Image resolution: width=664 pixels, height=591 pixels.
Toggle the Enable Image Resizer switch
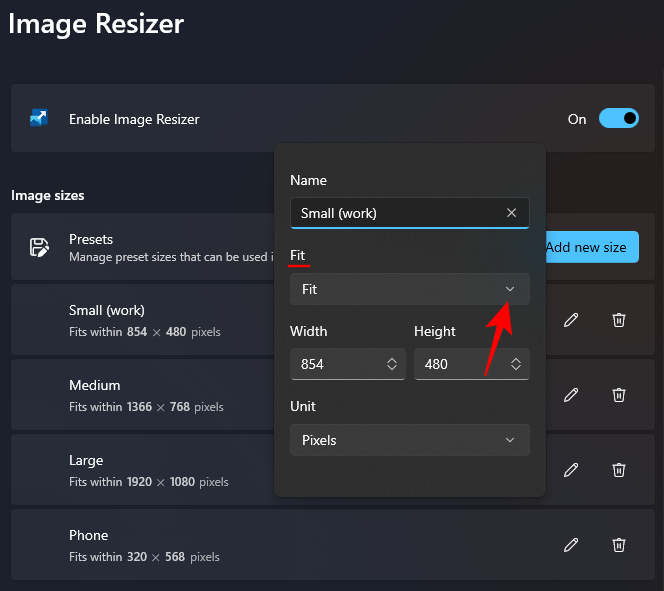tap(618, 119)
